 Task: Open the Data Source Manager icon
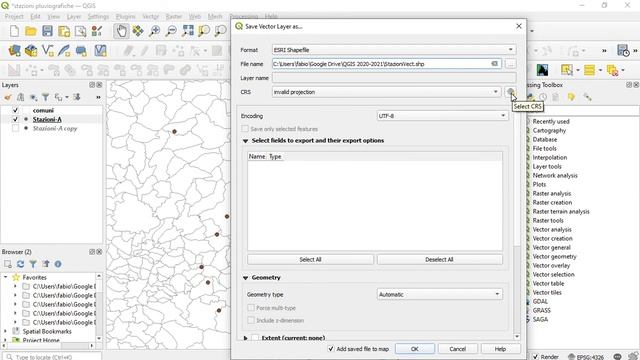[14, 51]
